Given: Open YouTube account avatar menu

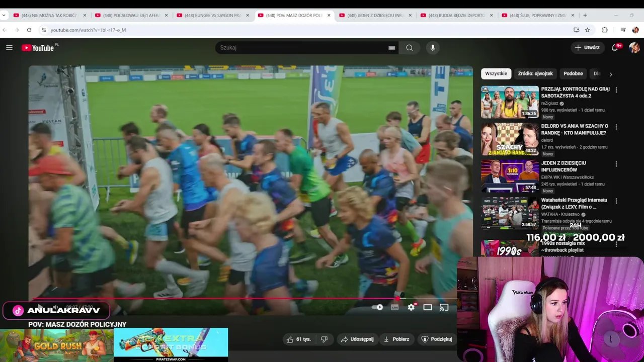Looking at the screenshot, I should click(634, 48).
